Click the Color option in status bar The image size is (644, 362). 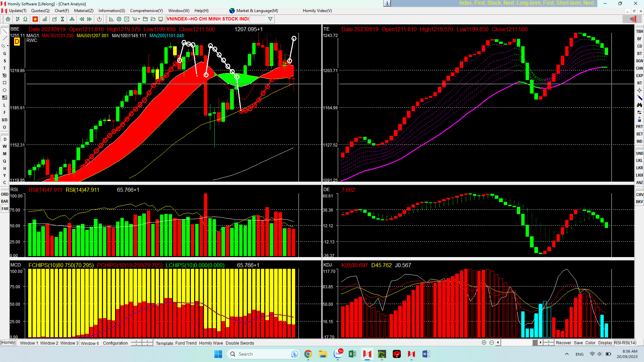(x=590, y=343)
